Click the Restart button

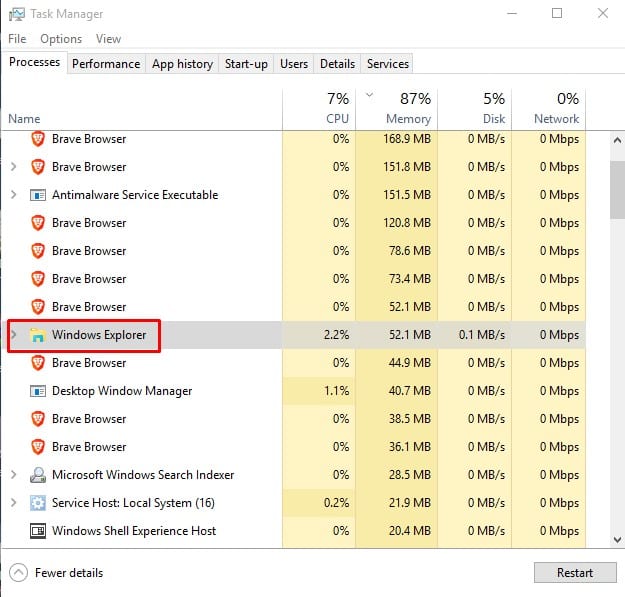575,573
